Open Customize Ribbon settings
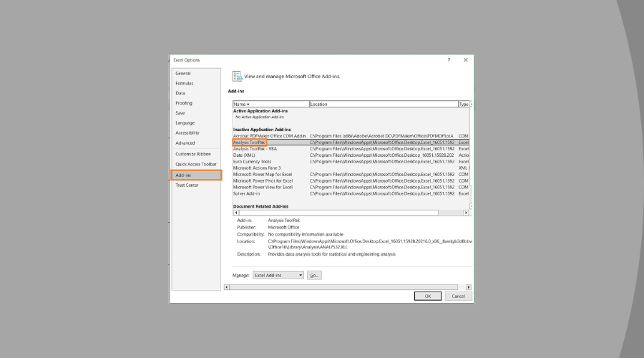 point(196,154)
